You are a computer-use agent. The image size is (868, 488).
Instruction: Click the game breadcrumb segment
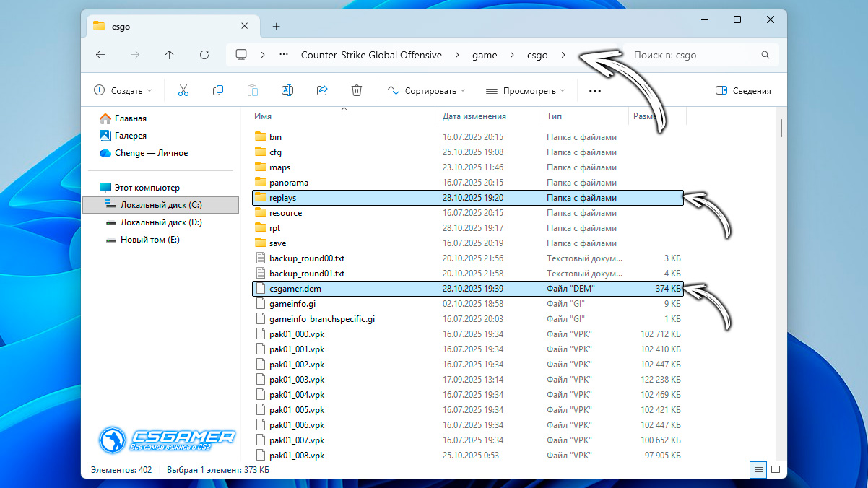tap(485, 55)
